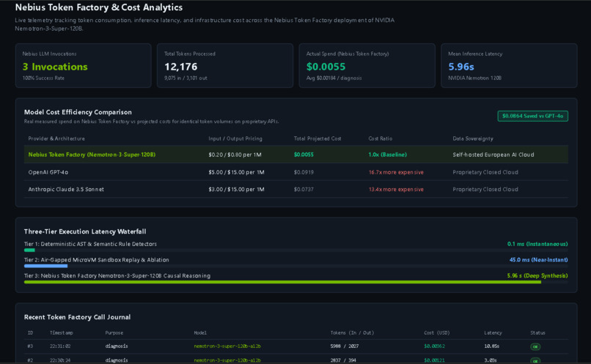Click the '12,176' total tokens value
The width and height of the screenshot is (591, 364).
(x=181, y=67)
